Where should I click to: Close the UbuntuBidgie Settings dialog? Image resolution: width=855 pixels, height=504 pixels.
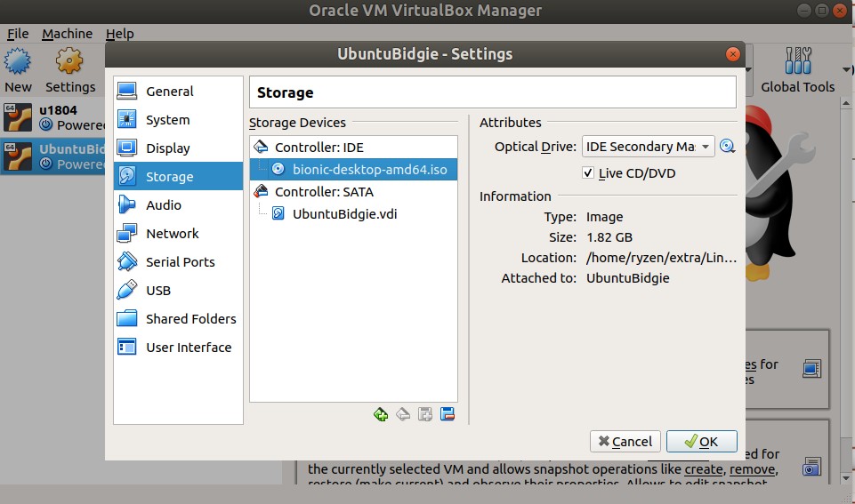pos(733,54)
